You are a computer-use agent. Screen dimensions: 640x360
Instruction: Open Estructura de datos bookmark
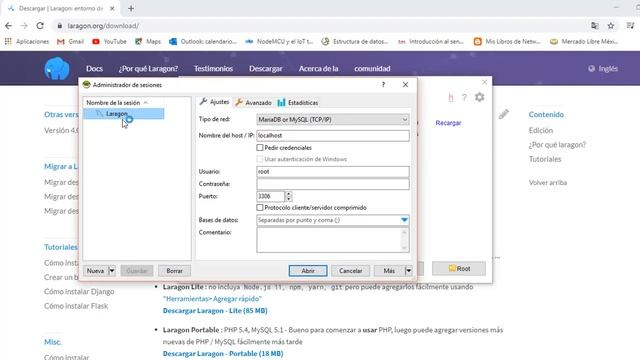point(355,41)
